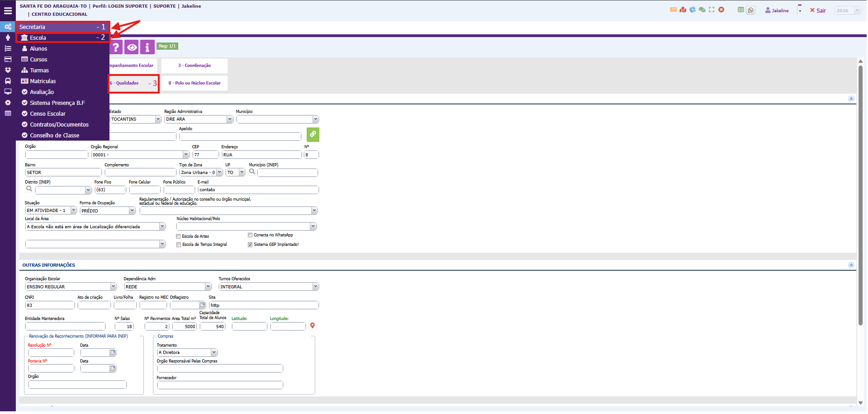Select the bus icon in left sidebar
868x414 pixels.
click(8, 81)
